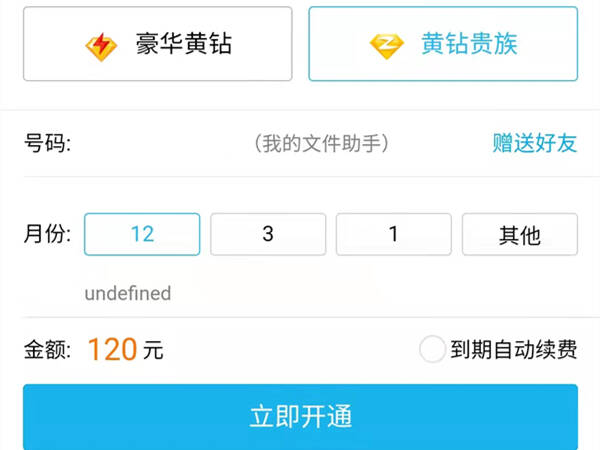Tap the 到期自动续费 label text
The height and width of the screenshot is (450, 600).
[x=514, y=349]
